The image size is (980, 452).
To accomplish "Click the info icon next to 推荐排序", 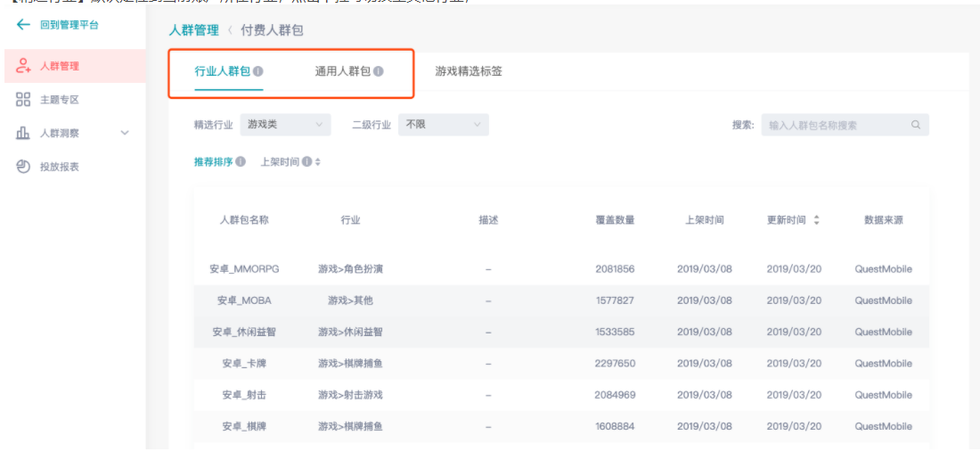I will (241, 162).
